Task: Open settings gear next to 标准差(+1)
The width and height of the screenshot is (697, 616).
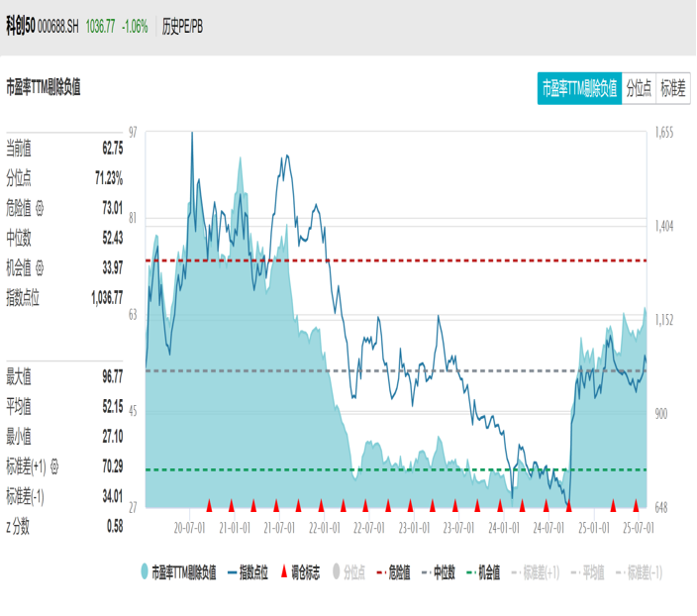Action: [x=54, y=466]
